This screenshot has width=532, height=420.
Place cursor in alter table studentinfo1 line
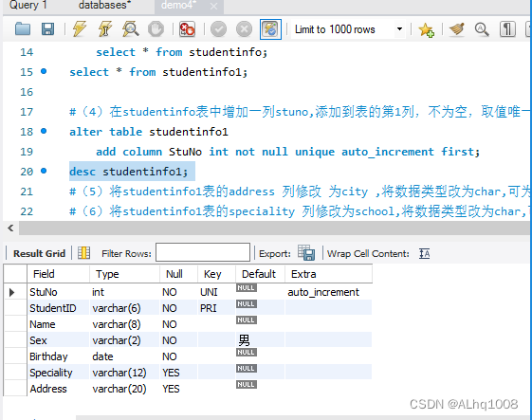149,132
